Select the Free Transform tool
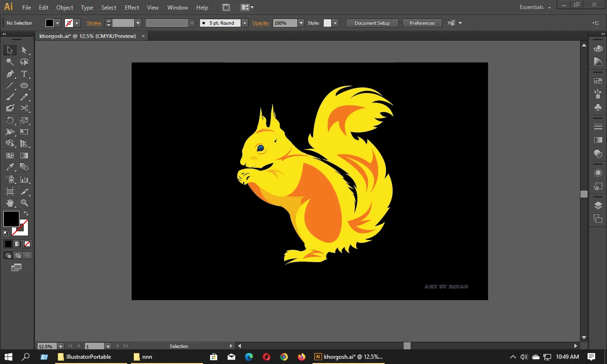 tap(24, 132)
